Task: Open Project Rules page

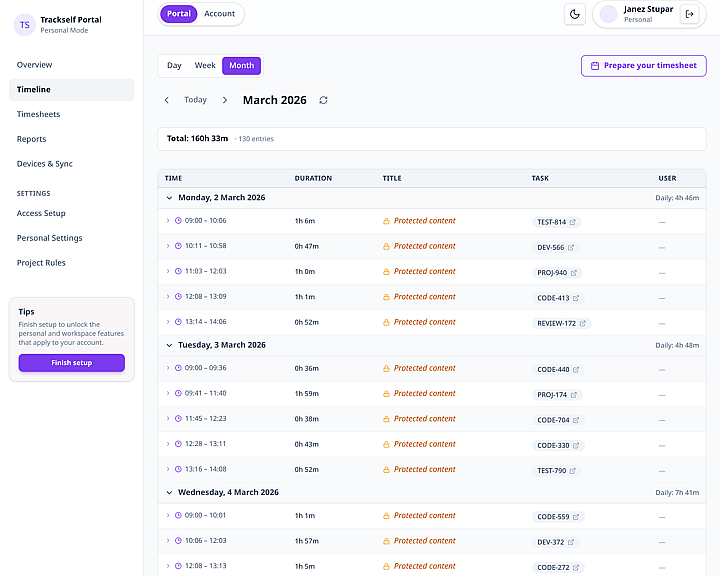Action: click(x=72, y=263)
